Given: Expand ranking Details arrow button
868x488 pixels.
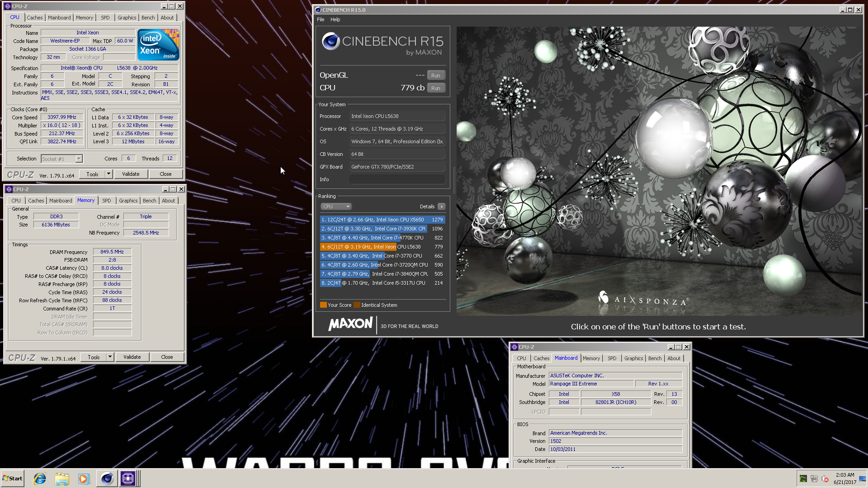Looking at the screenshot, I should point(442,206).
